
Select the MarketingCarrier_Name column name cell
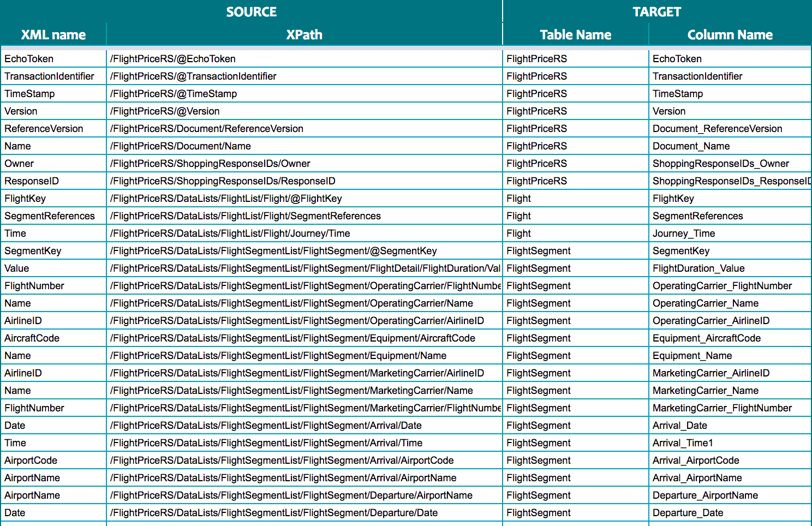click(x=730, y=390)
